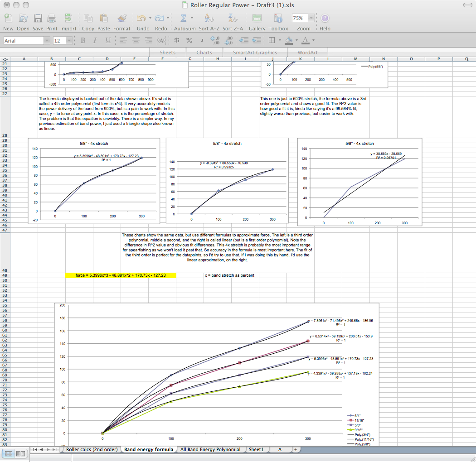
Task: Switch to All Band Energy Polynomial sheet
Action: pos(210,449)
